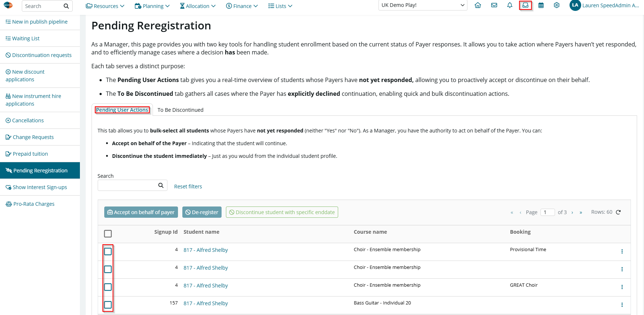Select Pending Reregistration sidebar item
Viewport: 644px width, 315px height.
(x=40, y=171)
